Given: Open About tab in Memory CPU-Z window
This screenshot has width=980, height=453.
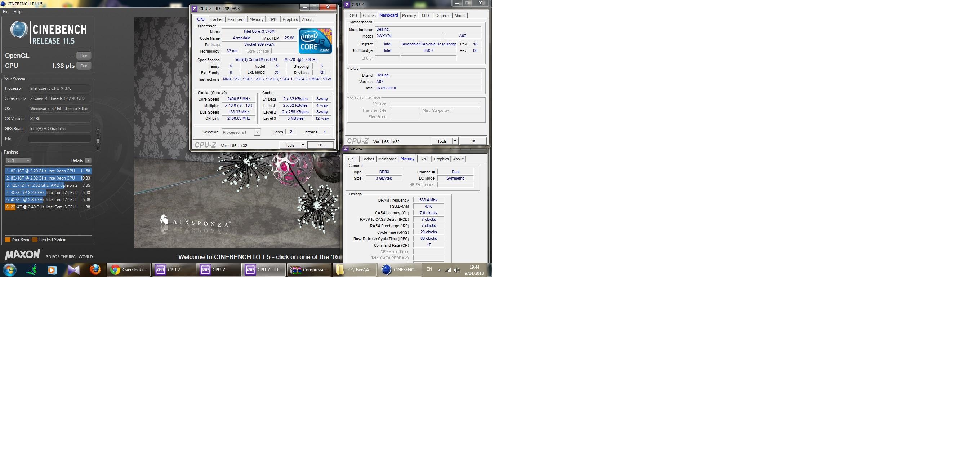Looking at the screenshot, I should tap(458, 159).
